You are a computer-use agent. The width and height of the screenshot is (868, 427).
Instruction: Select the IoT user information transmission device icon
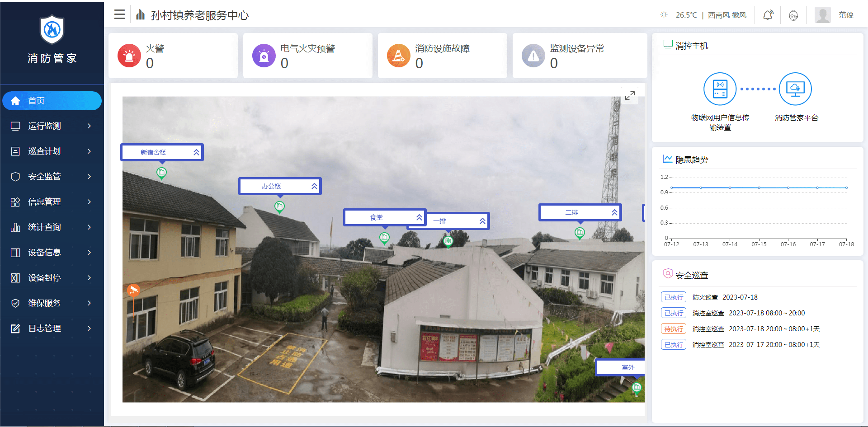pos(720,89)
